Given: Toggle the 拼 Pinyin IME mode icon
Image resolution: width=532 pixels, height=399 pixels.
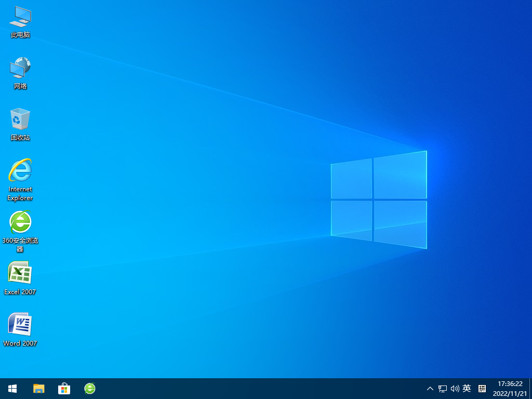Looking at the screenshot, I should [x=482, y=389].
